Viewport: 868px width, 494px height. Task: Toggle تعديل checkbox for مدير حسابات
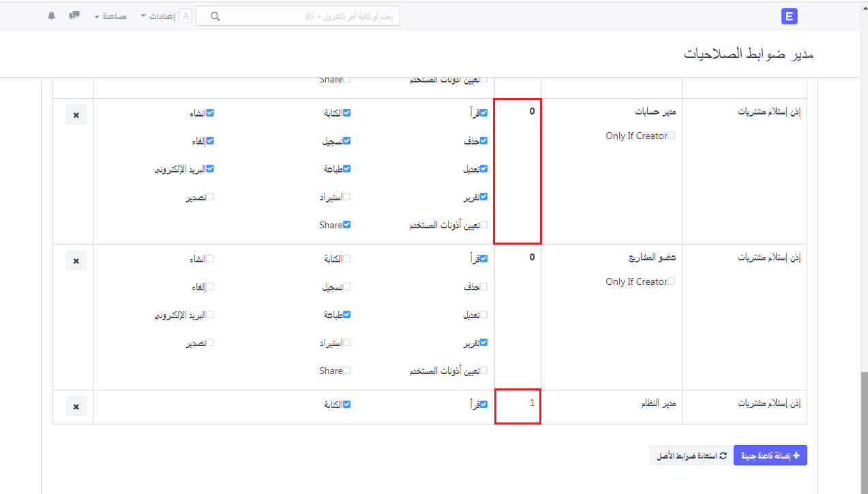483,169
